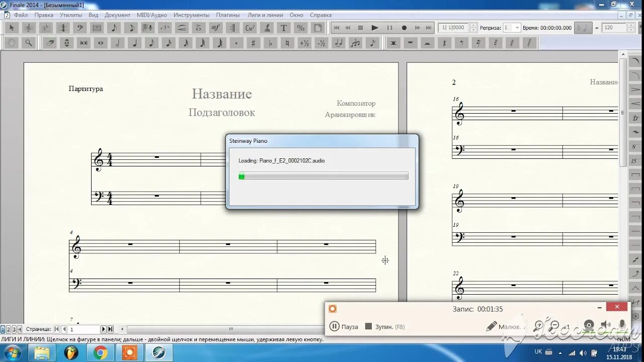Select the Clef tool with bass clef

pos(80,28)
